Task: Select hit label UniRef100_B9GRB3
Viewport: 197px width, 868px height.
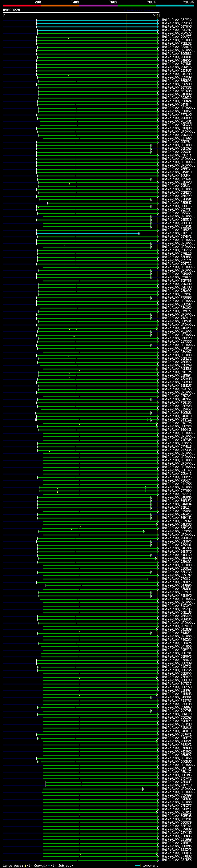Action: tap(176, 54)
